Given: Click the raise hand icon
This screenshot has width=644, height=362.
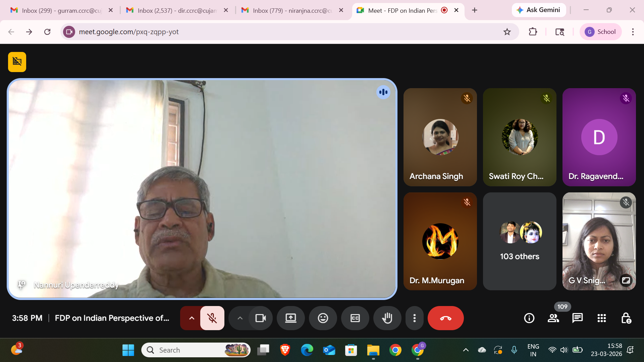Looking at the screenshot, I should coord(387,318).
